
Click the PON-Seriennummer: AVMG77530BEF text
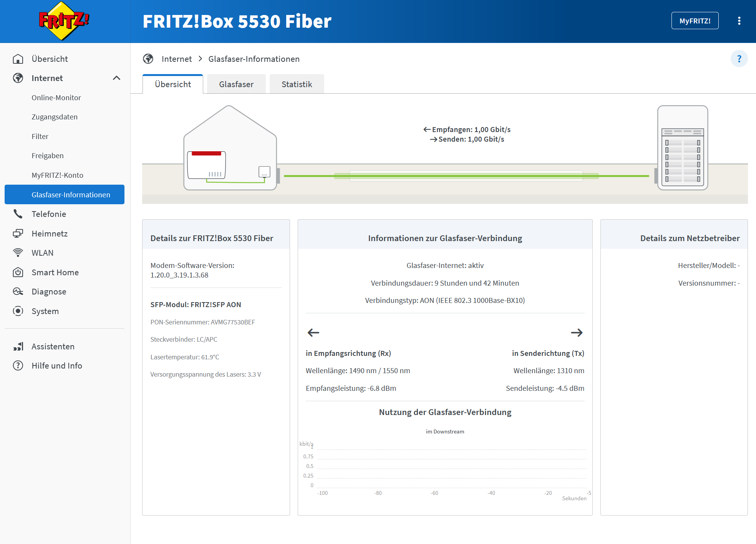(x=203, y=322)
